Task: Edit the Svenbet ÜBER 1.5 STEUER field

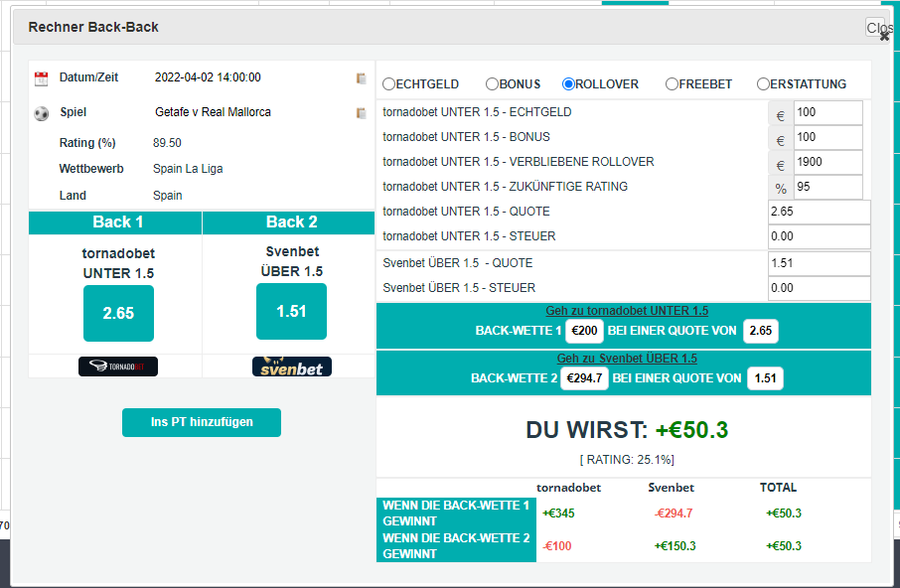Action: pyautogui.click(x=820, y=288)
